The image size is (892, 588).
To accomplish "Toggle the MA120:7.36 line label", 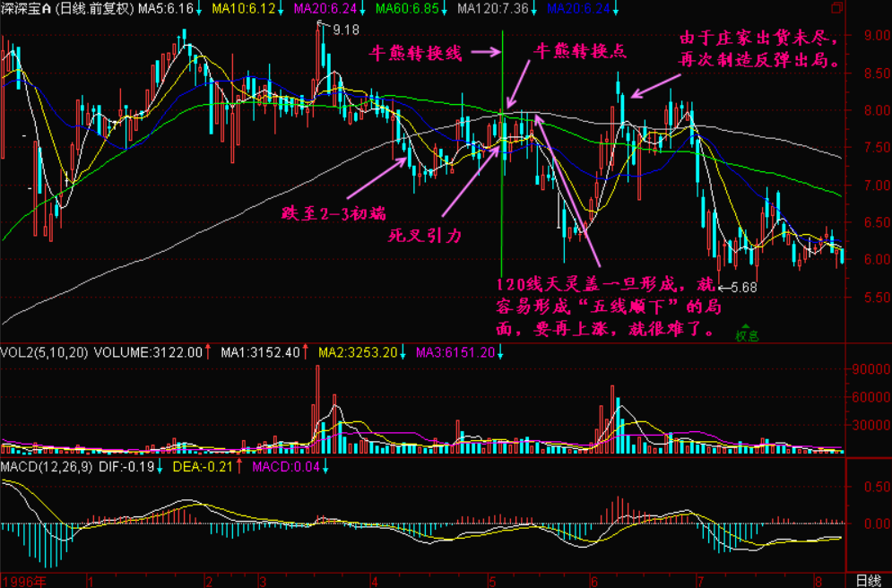I will (x=493, y=9).
